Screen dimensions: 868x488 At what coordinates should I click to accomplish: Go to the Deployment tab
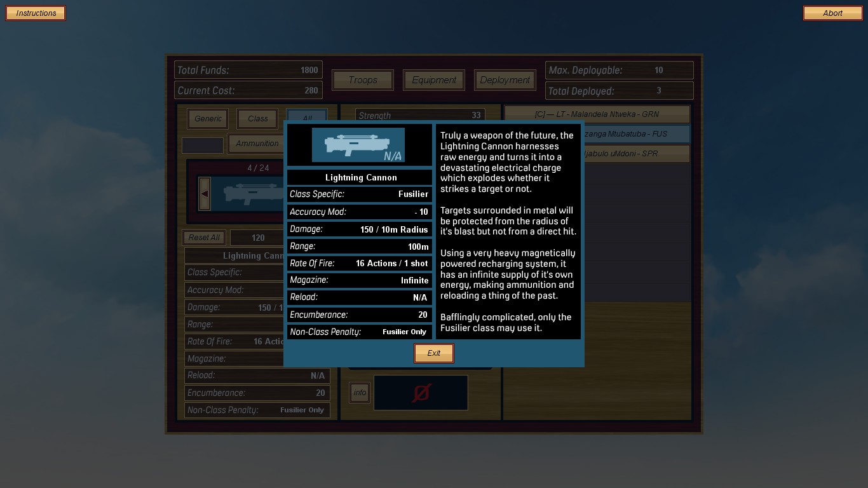[505, 80]
